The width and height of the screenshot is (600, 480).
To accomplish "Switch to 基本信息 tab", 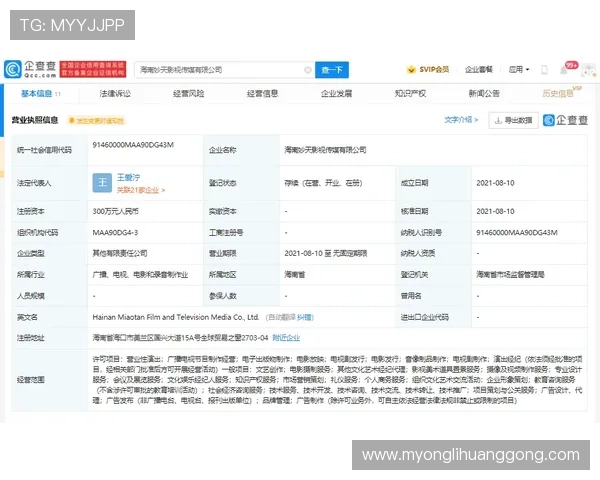I will point(40,94).
